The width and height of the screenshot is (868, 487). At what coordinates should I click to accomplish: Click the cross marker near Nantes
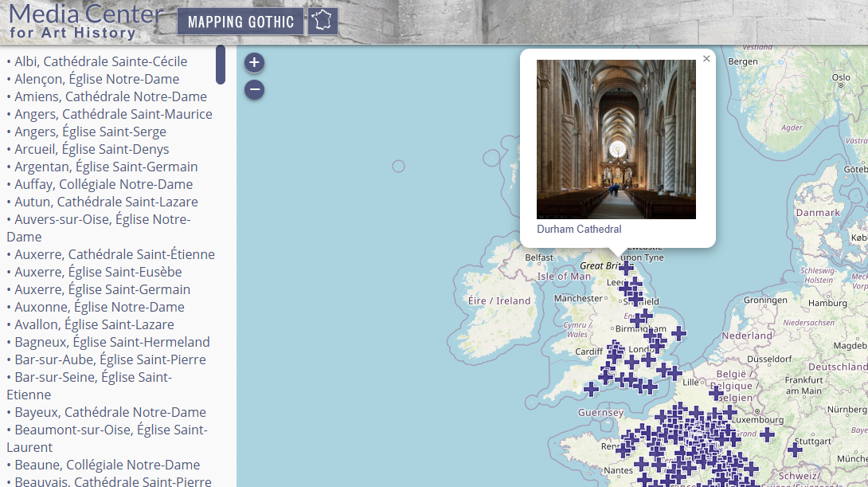pyautogui.click(x=642, y=465)
